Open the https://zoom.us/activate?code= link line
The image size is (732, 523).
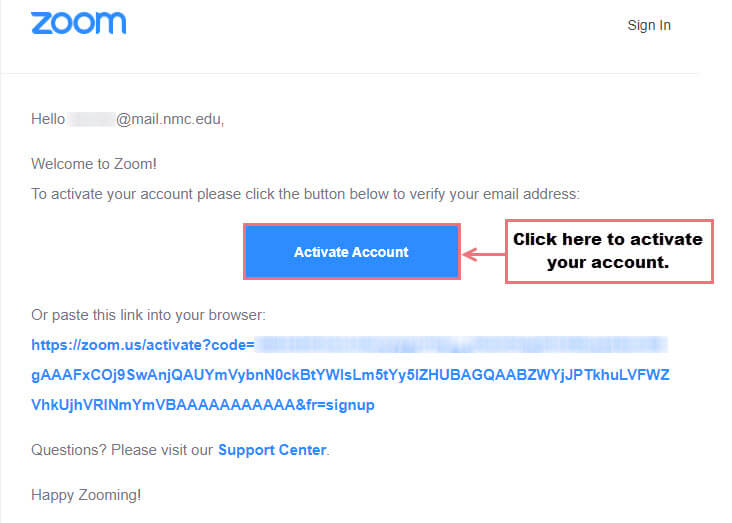tap(143, 345)
